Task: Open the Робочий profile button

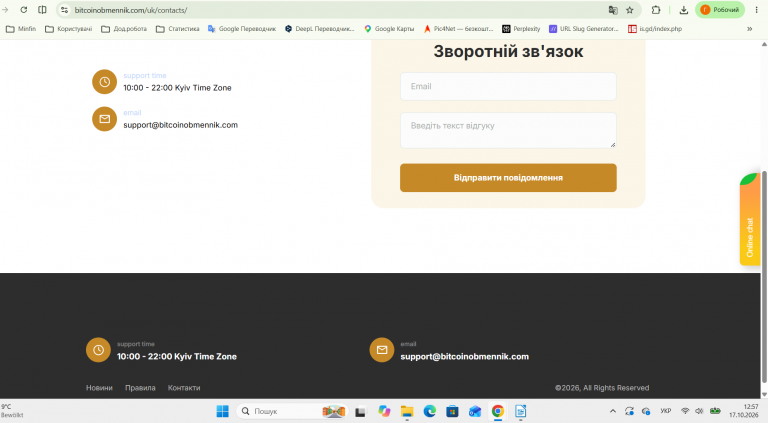Action: coord(720,10)
